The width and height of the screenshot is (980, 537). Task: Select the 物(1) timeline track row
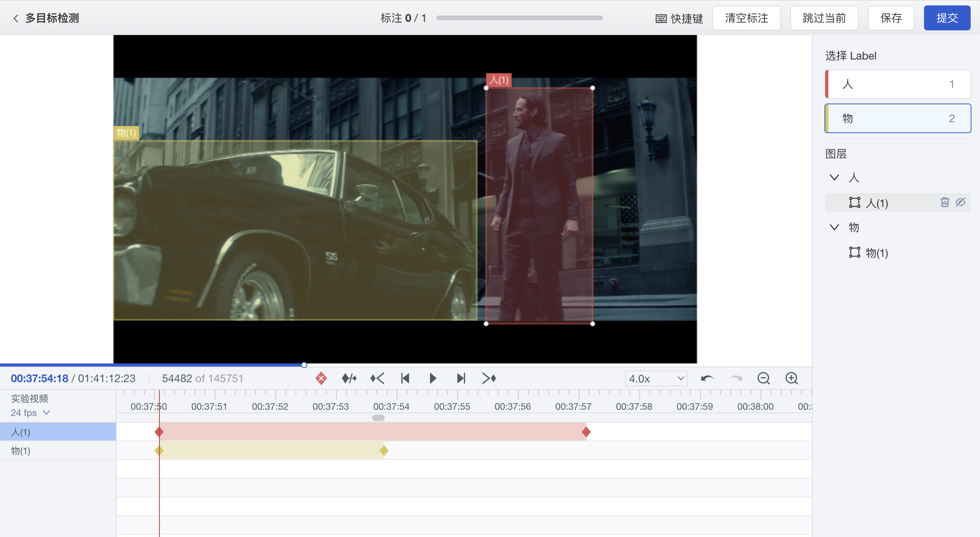(x=58, y=451)
